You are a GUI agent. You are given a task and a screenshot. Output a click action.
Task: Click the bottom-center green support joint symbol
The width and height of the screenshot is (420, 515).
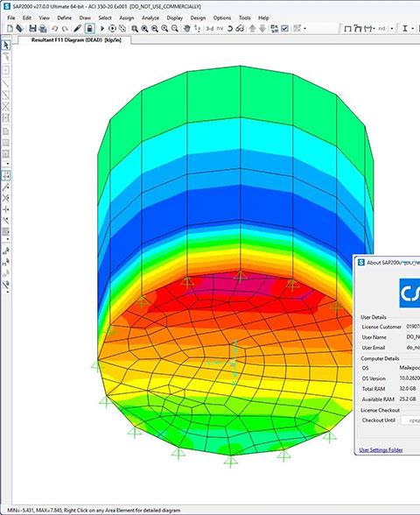point(231,461)
